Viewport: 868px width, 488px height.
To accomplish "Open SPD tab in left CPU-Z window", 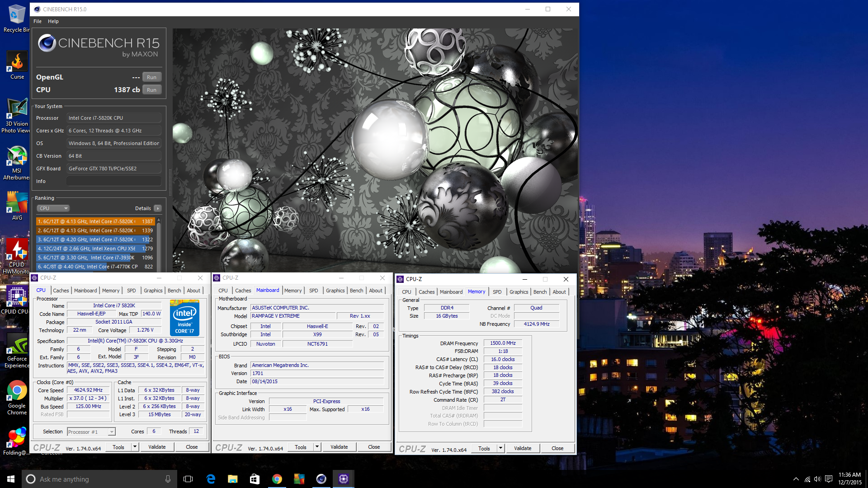I will (131, 291).
